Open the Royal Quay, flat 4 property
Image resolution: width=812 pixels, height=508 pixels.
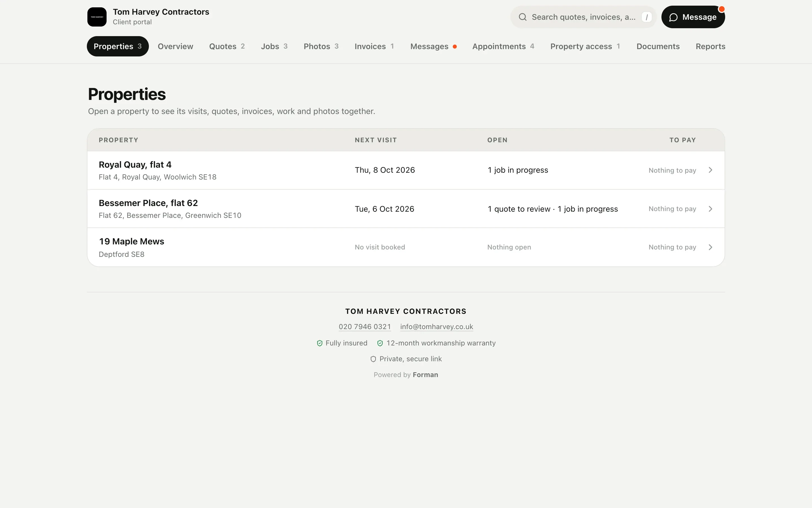click(x=406, y=170)
